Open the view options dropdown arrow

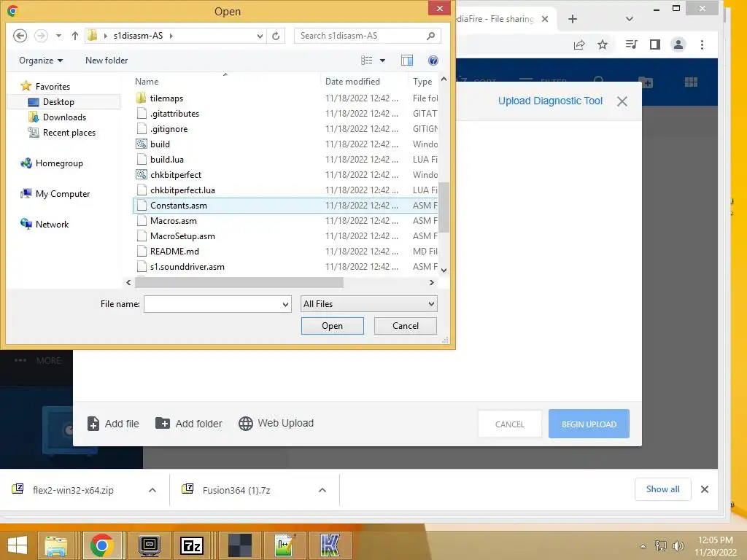pyautogui.click(x=382, y=61)
